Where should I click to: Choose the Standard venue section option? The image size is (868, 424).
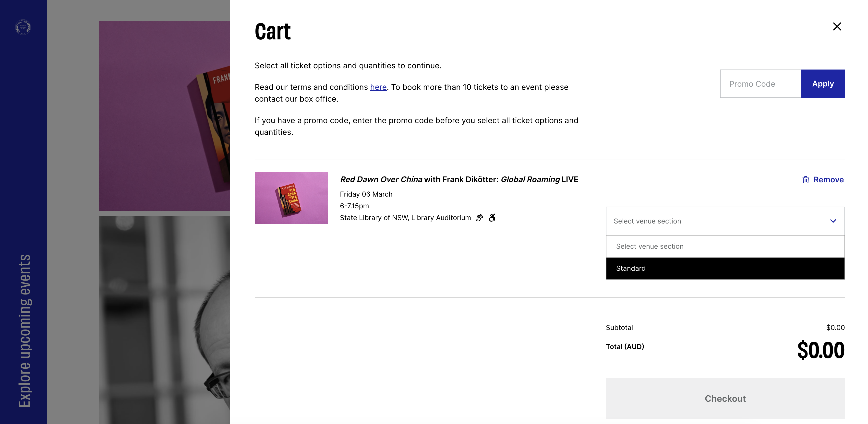725,268
